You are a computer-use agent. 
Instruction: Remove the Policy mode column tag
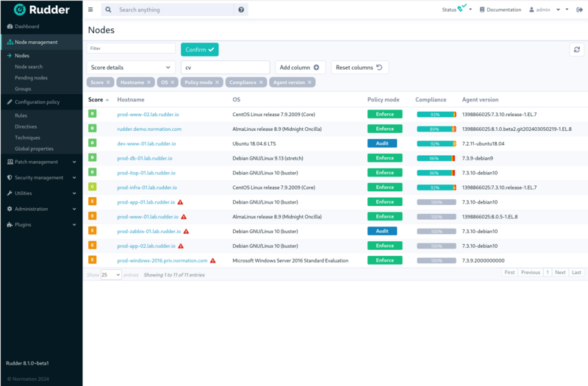(217, 82)
